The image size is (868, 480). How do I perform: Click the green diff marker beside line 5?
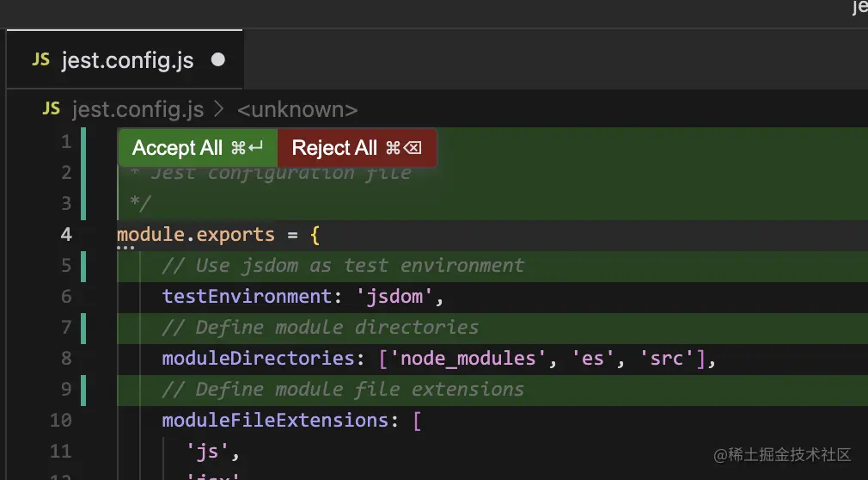pos(83,266)
